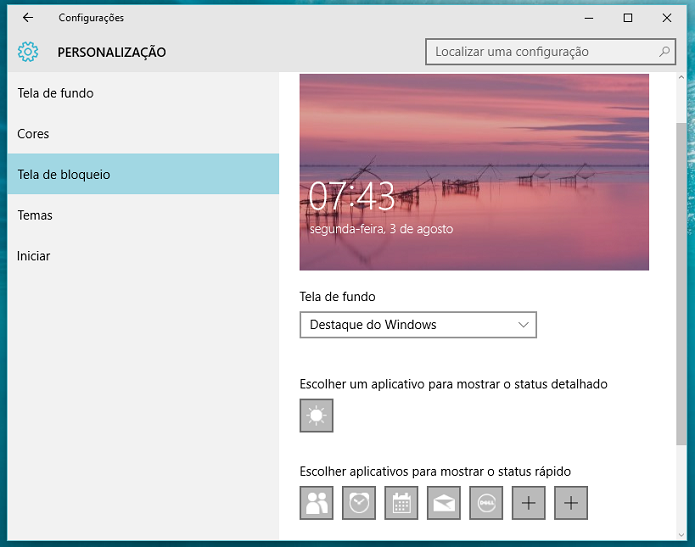Click the settings gear icon beside PERSONALIZAÇÃO
This screenshot has width=695, height=547.
coord(28,52)
